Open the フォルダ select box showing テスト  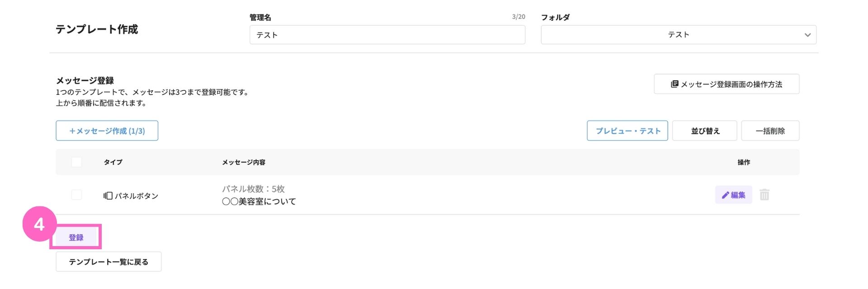(x=679, y=35)
